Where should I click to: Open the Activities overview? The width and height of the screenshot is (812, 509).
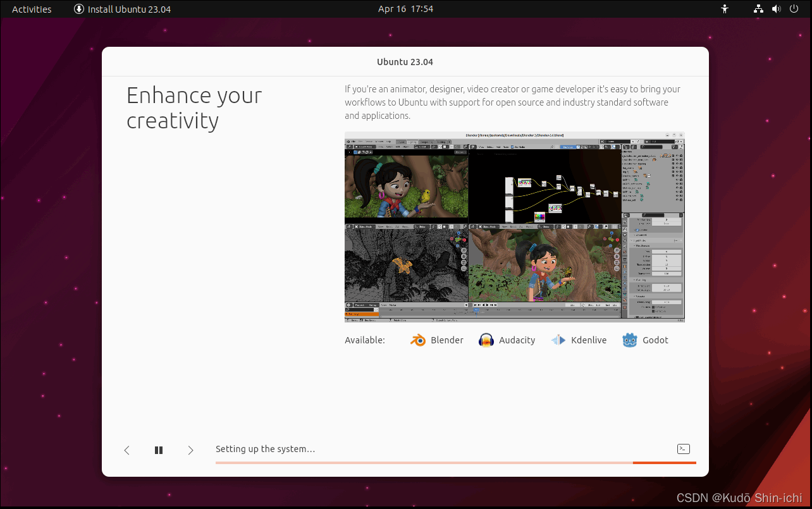coord(32,9)
